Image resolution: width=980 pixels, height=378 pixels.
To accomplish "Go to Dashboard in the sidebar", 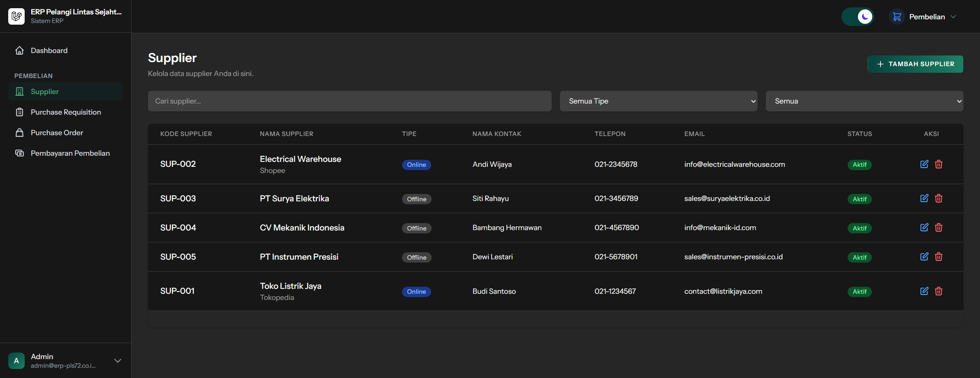I will 49,51.
